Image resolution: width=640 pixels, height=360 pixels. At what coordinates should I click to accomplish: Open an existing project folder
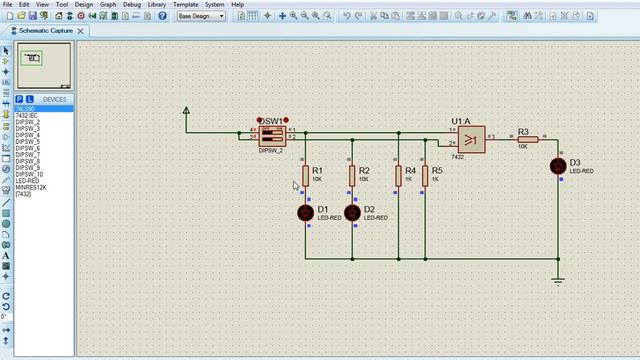coord(21,16)
